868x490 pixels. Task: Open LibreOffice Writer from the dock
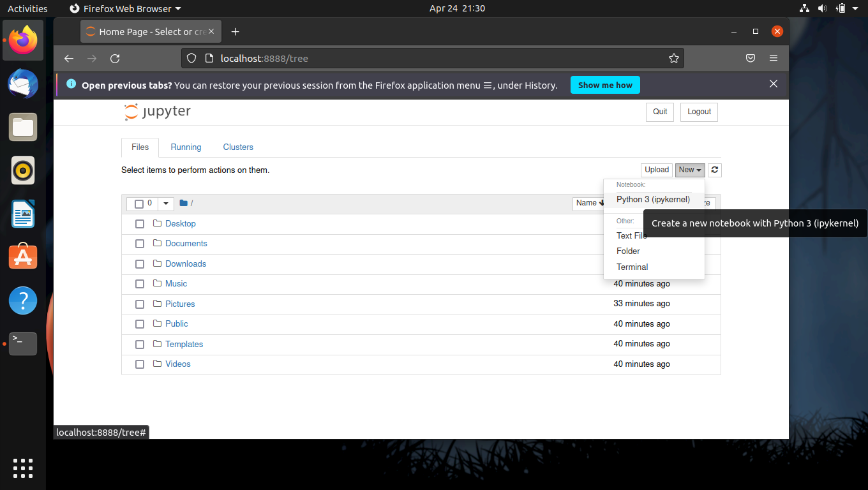pos(23,214)
